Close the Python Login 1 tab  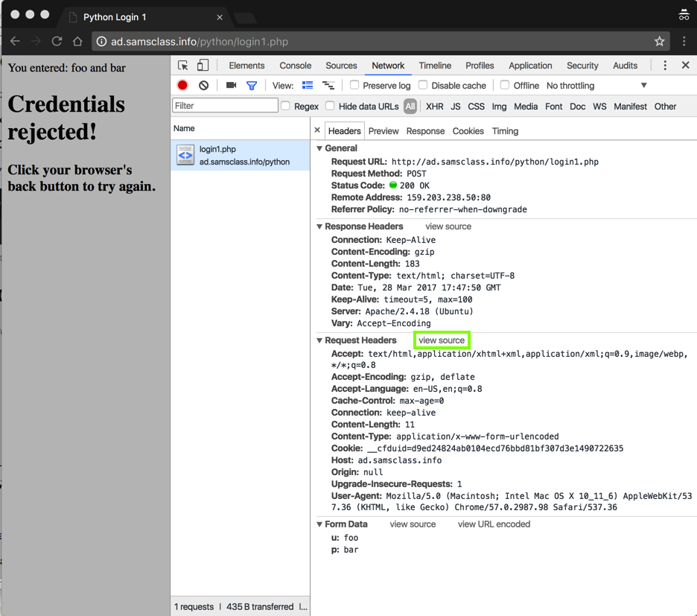click(x=220, y=17)
